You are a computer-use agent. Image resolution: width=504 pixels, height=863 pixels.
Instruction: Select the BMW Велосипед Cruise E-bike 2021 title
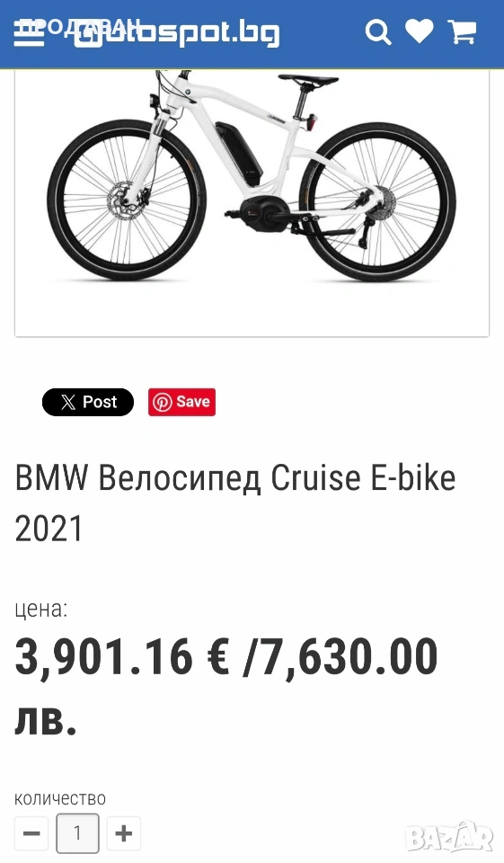point(235,503)
